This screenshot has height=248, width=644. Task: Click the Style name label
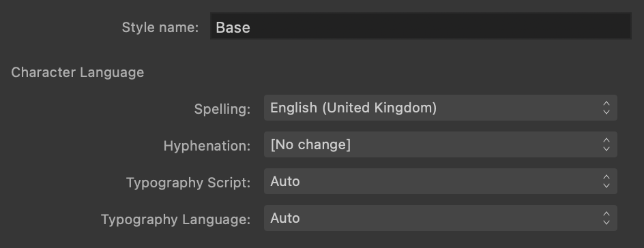click(160, 27)
